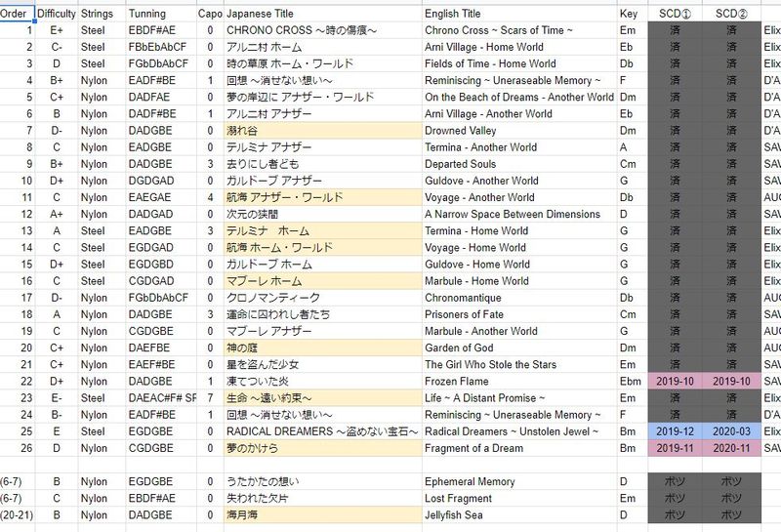
Task: Click the "Difficulty" column header
Action: (56, 15)
